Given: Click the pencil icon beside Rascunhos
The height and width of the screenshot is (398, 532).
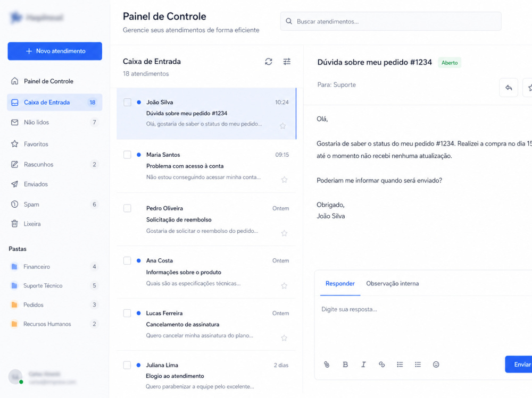Looking at the screenshot, I should [x=14, y=164].
